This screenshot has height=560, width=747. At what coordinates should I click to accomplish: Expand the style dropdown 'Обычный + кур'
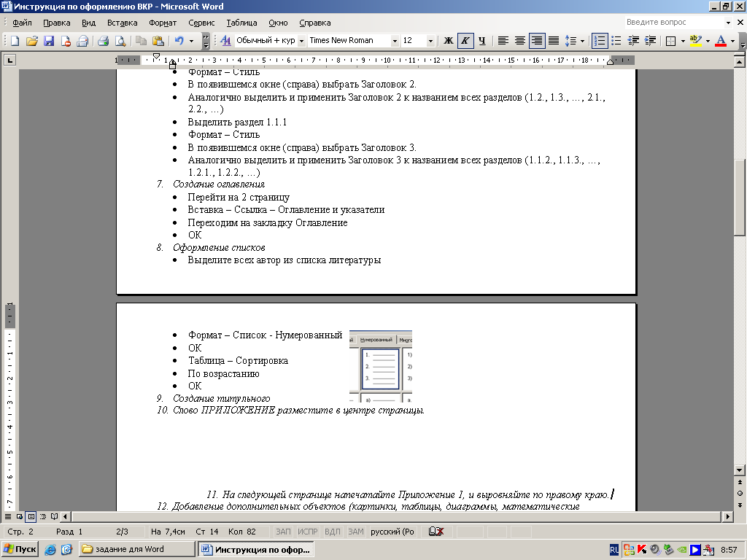[301, 41]
